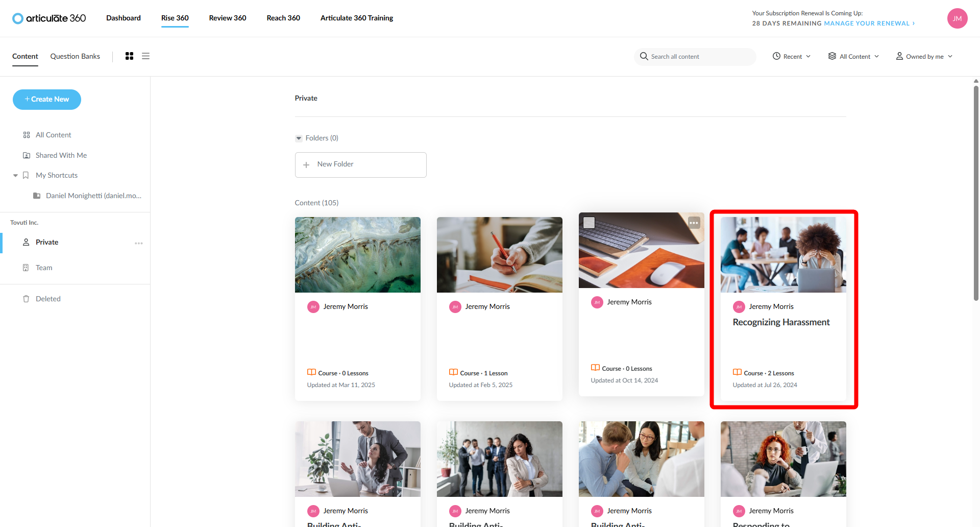Click the Deleted trash icon
This screenshot has width=980, height=527.
26,299
